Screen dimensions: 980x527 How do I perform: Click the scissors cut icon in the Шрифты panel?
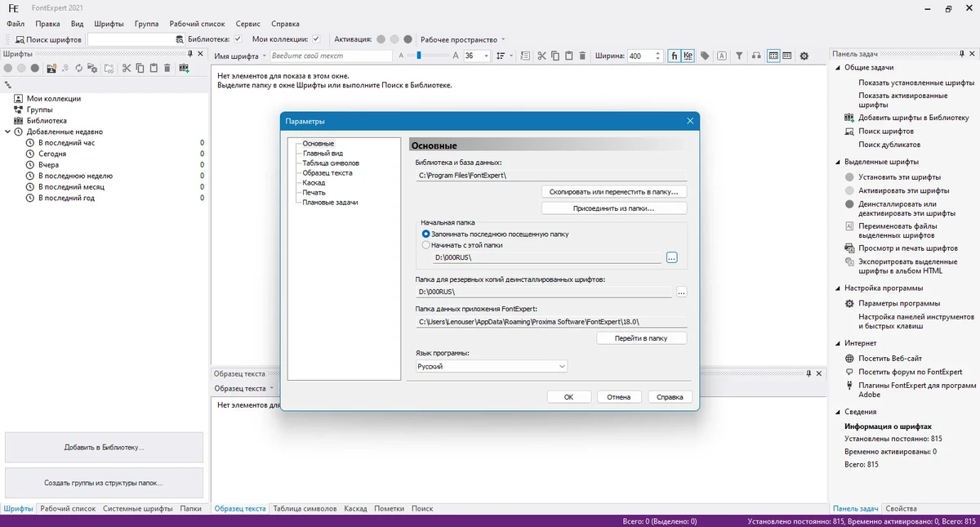tap(127, 68)
